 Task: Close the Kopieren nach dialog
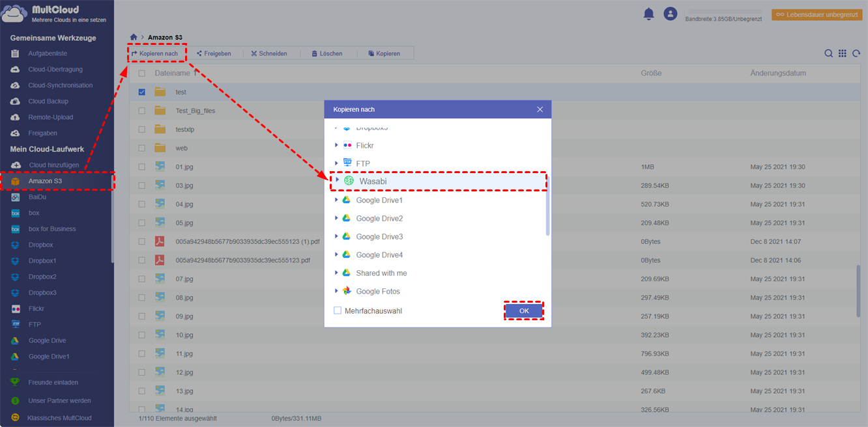[x=540, y=109]
